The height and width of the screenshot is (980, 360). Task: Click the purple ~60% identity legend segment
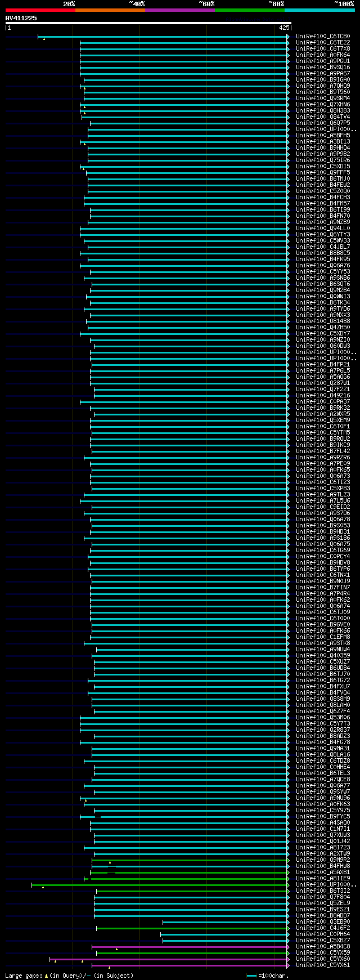180,10
